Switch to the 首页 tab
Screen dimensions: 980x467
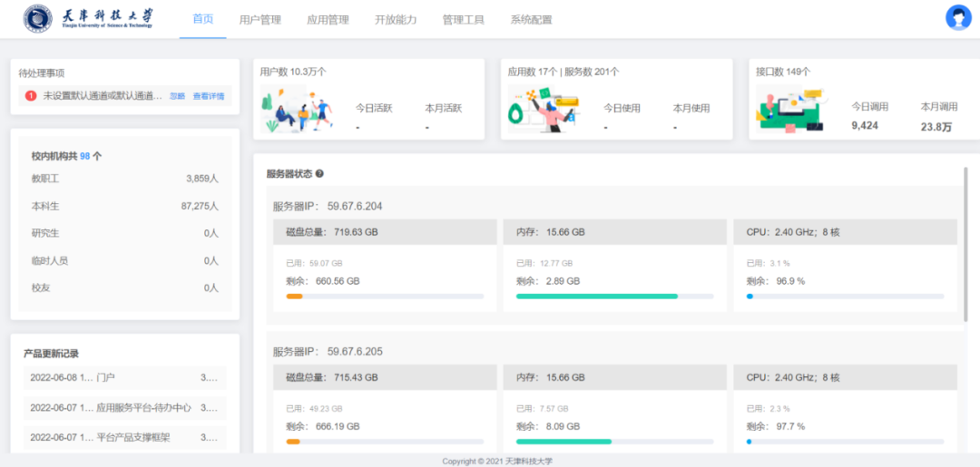202,19
